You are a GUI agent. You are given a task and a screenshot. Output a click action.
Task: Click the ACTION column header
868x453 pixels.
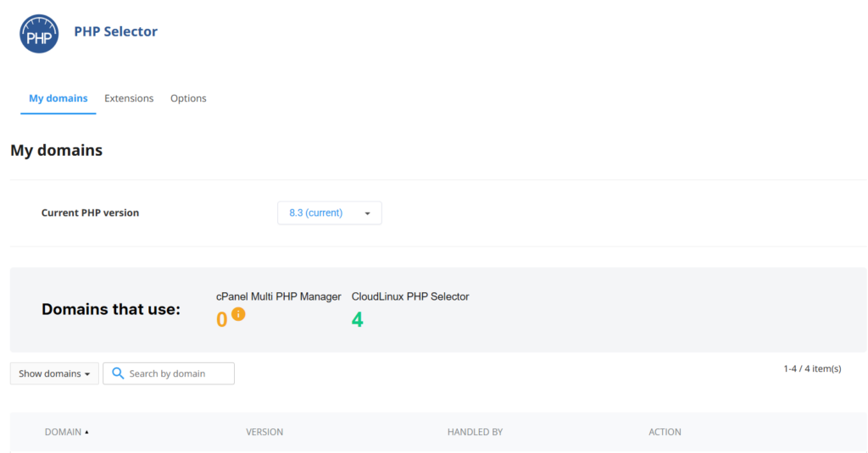coord(665,432)
